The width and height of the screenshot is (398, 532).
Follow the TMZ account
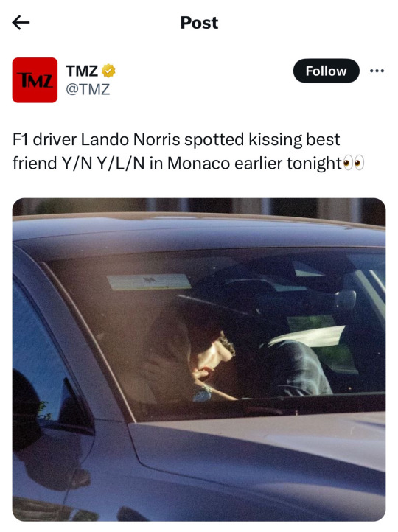coord(326,71)
